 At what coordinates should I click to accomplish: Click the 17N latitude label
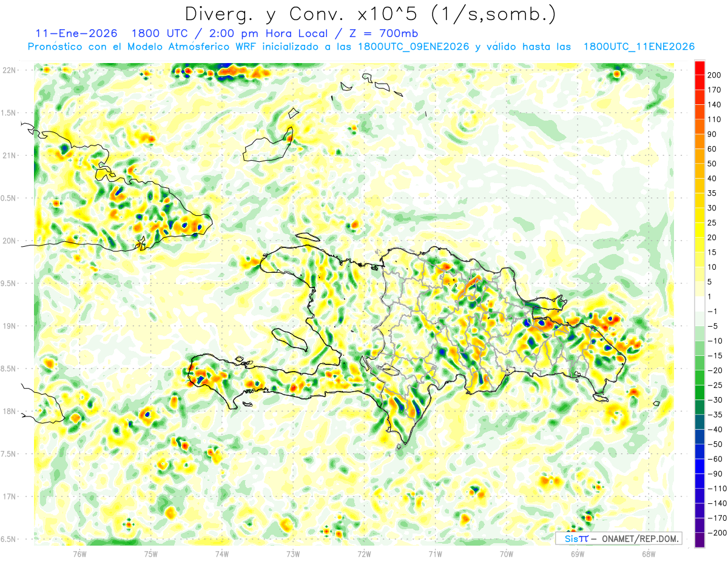point(9,497)
